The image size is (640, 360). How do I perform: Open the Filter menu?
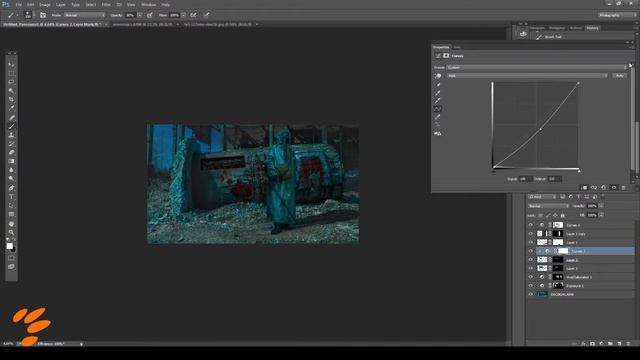[106, 4]
